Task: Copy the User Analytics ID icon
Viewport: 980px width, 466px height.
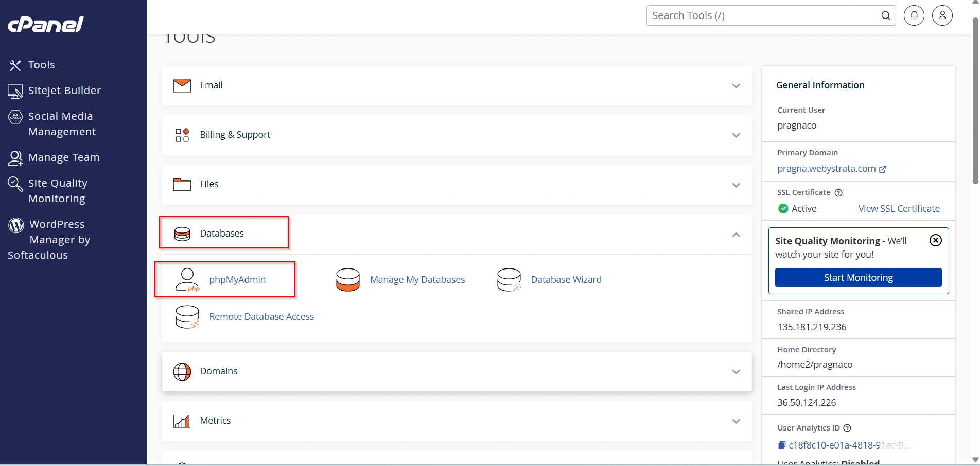Action: click(782, 445)
